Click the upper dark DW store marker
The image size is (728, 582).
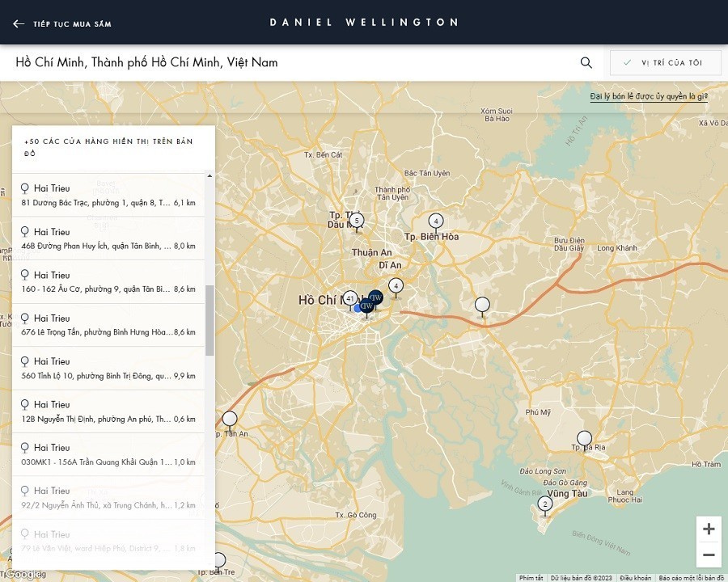375,297
